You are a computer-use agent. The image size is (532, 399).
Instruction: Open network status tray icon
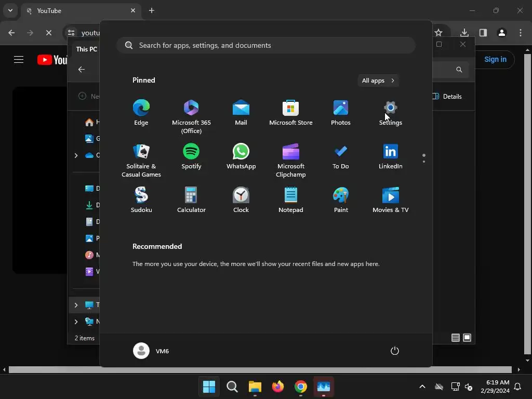coord(455,387)
